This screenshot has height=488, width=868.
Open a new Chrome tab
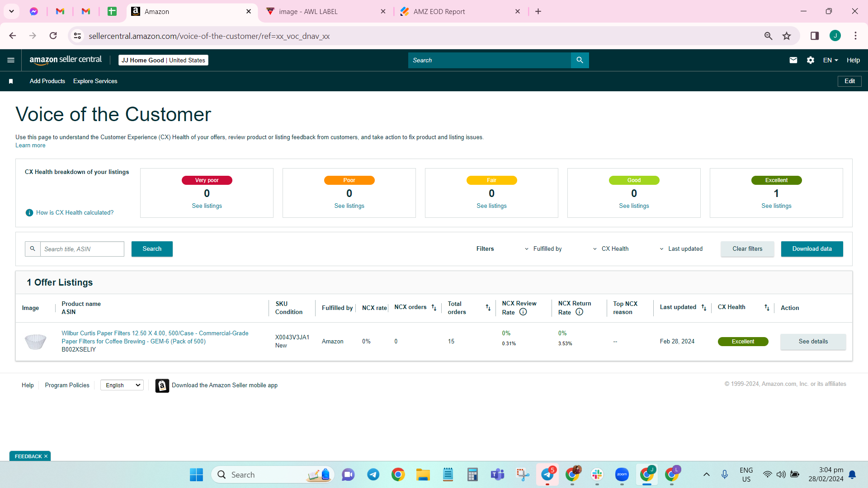coord(538,11)
